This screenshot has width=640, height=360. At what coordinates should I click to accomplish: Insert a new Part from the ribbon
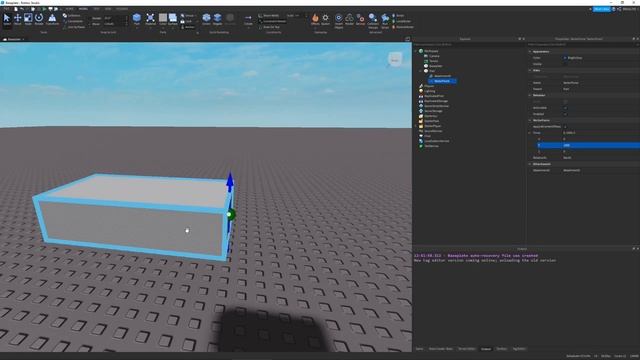coord(137,19)
